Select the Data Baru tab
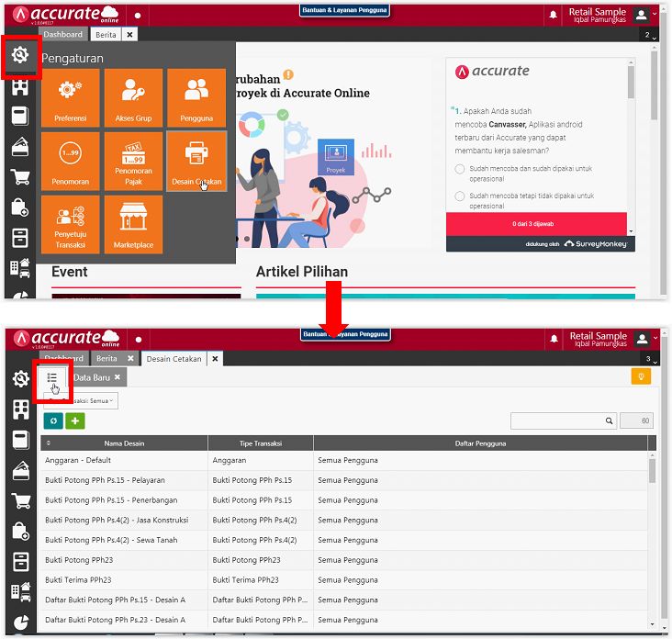 (92, 377)
